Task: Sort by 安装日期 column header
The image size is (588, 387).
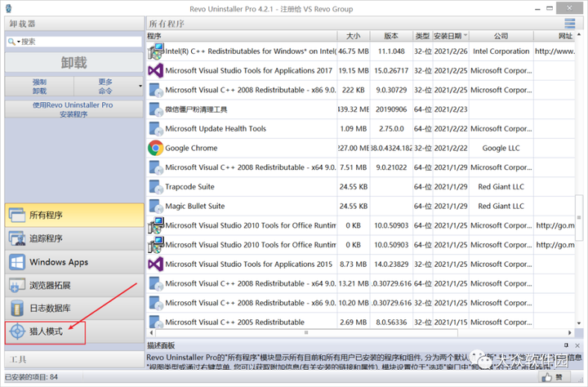Action: (x=450, y=36)
